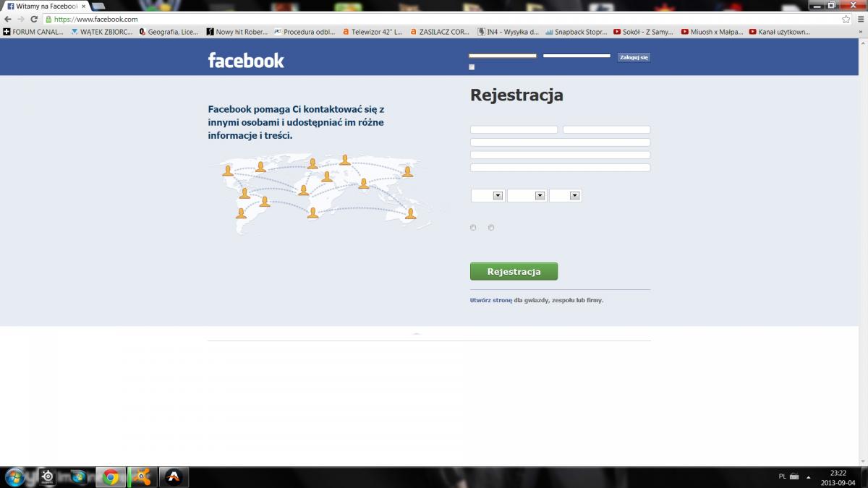Tick the checkbox under the header login fields
Viewport: 868px width, 488px height.
click(472, 67)
